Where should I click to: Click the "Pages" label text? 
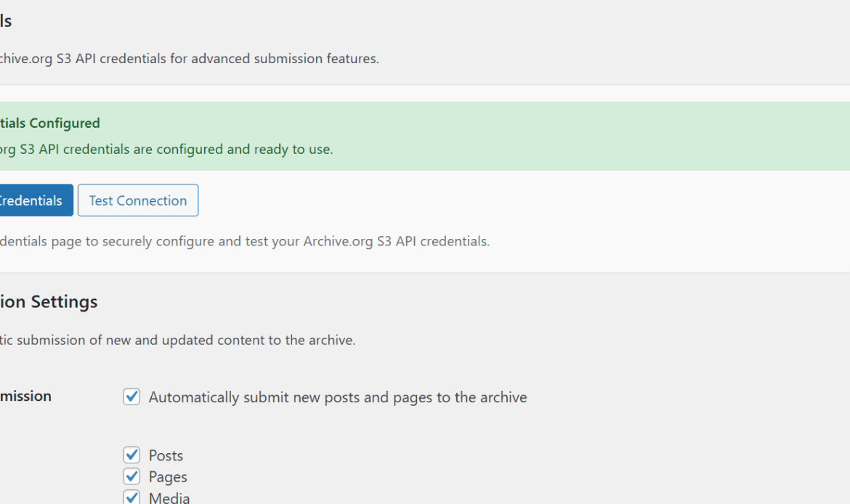click(x=168, y=477)
